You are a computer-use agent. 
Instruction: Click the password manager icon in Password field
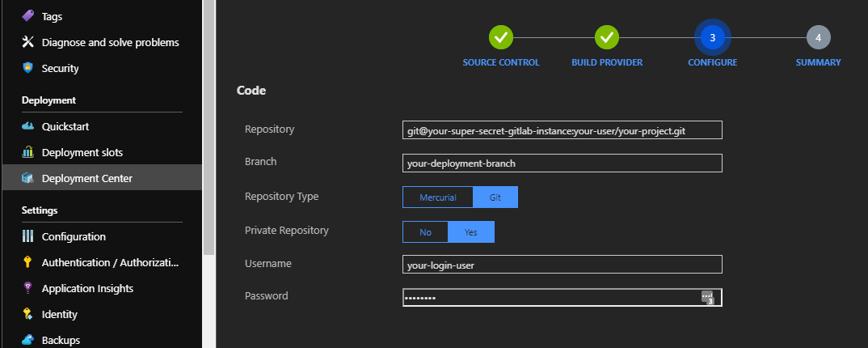pyautogui.click(x=707, y=298)
